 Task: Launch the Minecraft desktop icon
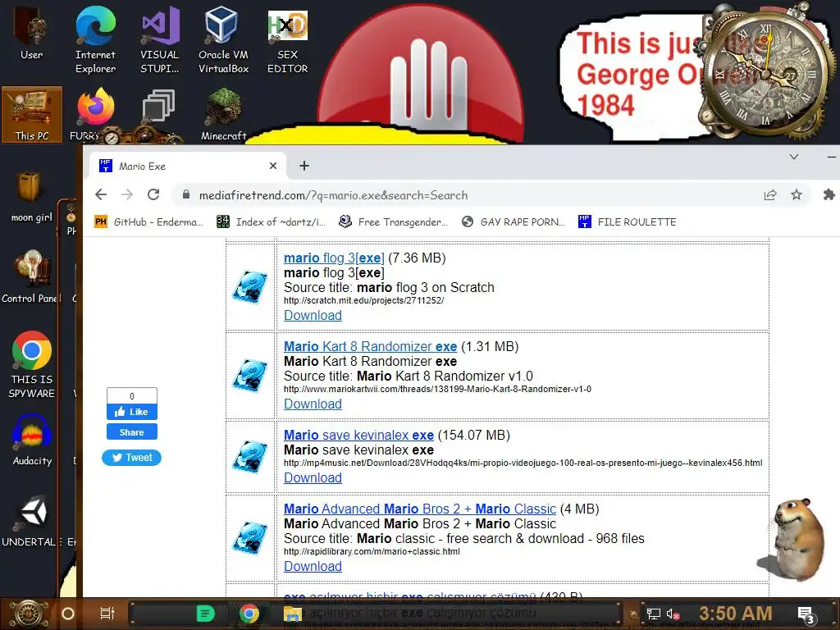coord(223,115)
